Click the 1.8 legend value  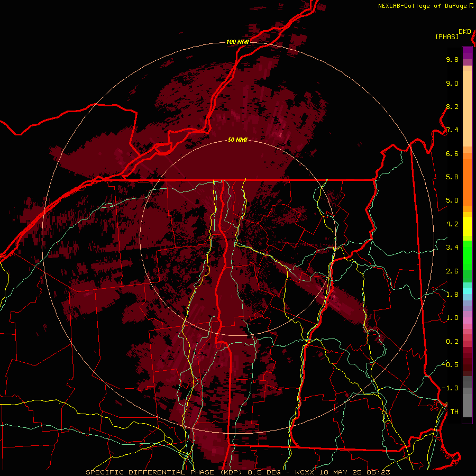point(452,295)
